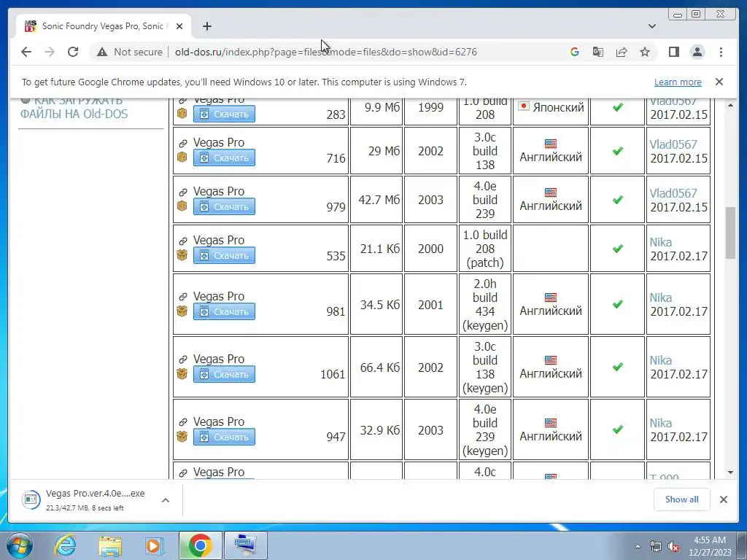Image resolution: width=747 pixels, height=560 pixels.
Task: Click the link icon in the 32.9 Кб row
Action: pyautogui.click(x=182, y=422)
